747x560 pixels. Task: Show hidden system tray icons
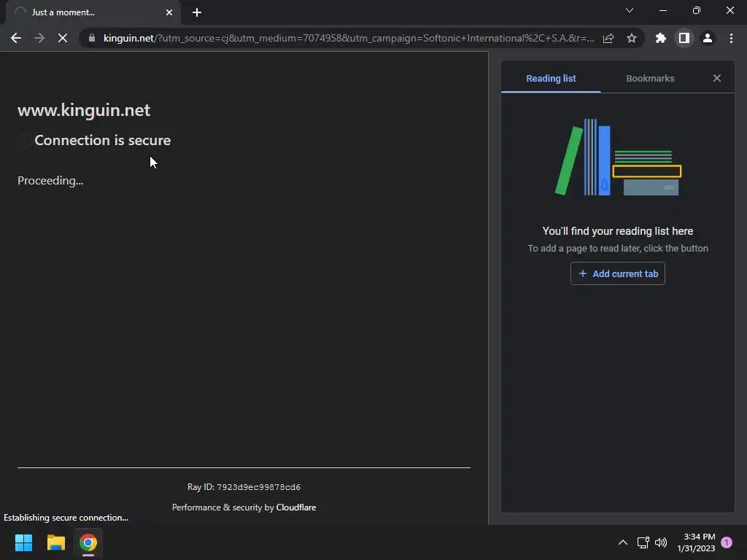[x=623, y=542]
